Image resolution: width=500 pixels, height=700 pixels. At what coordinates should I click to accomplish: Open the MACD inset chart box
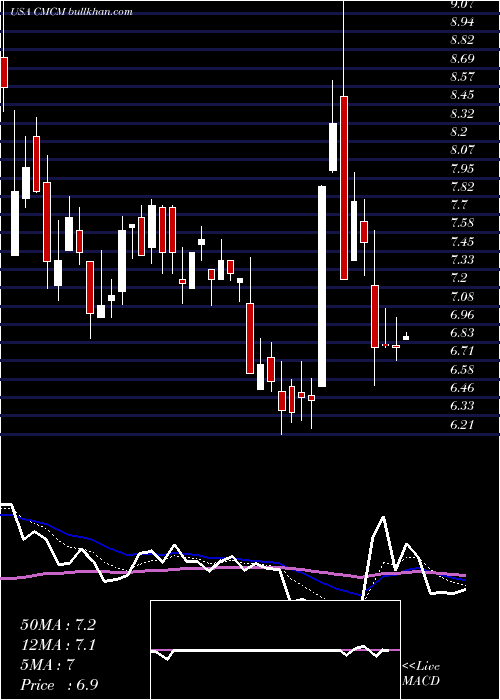tap(275, 650)
